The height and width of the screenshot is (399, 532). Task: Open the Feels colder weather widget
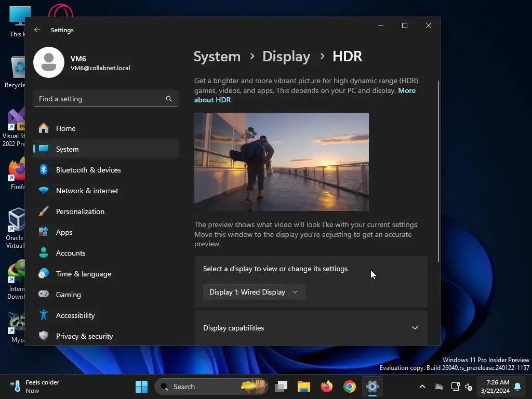(34, 387)
